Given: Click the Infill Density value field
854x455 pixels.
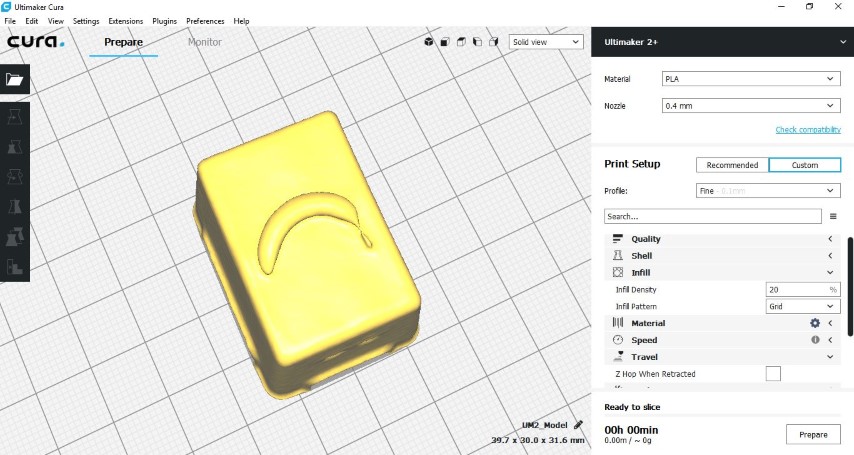Looking at the screenshot, I should tap(803, 289).
